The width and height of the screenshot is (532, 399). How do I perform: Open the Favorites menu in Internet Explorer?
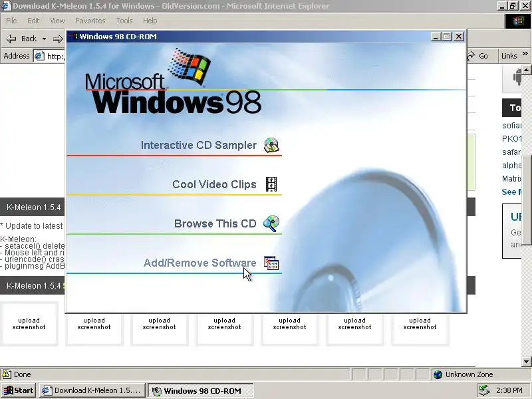click(x=90, y=21)
